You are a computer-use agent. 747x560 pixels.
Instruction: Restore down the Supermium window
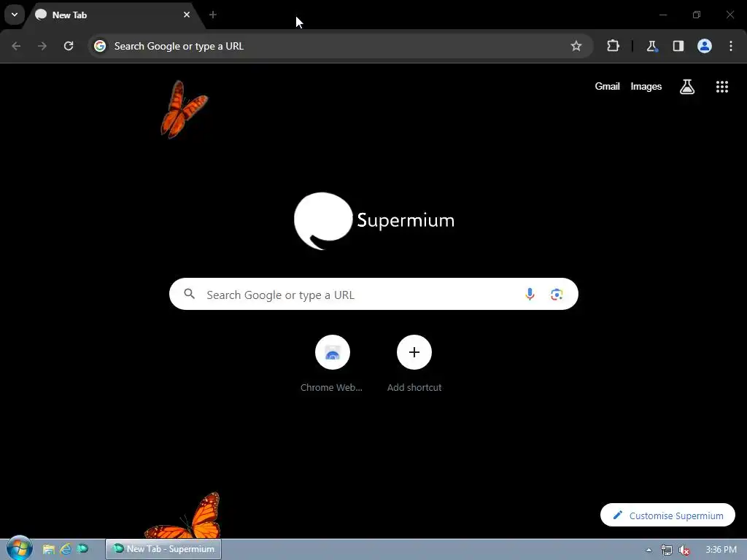pos(697,15)
